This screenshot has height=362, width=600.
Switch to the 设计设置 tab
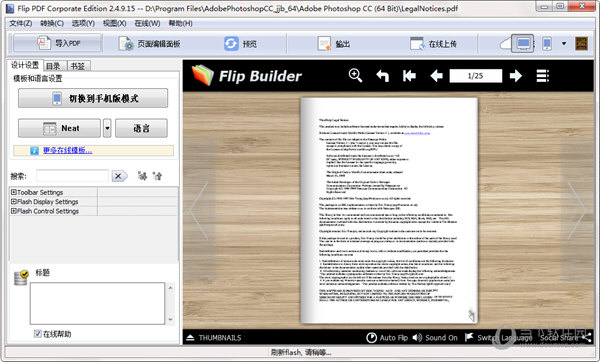tap(25, 65)
